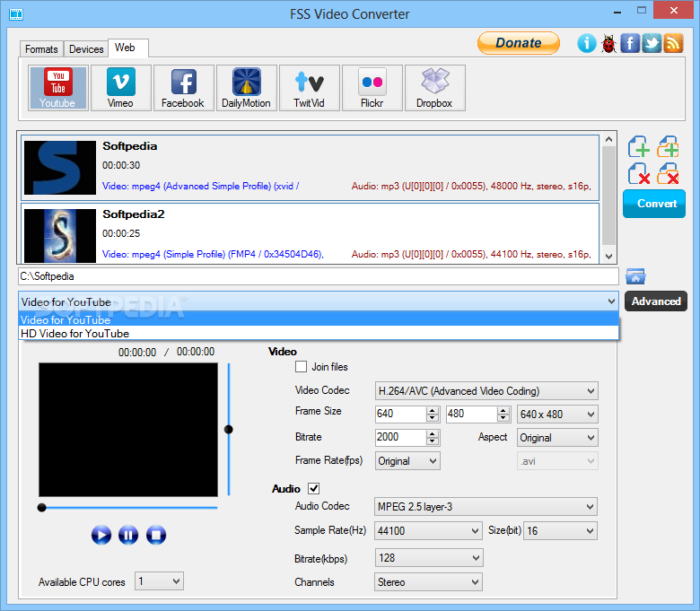The height and width of the screenshot is (611, 700).
Task: Open the Aspect dropdown showing Original
Action: [557, 437]
